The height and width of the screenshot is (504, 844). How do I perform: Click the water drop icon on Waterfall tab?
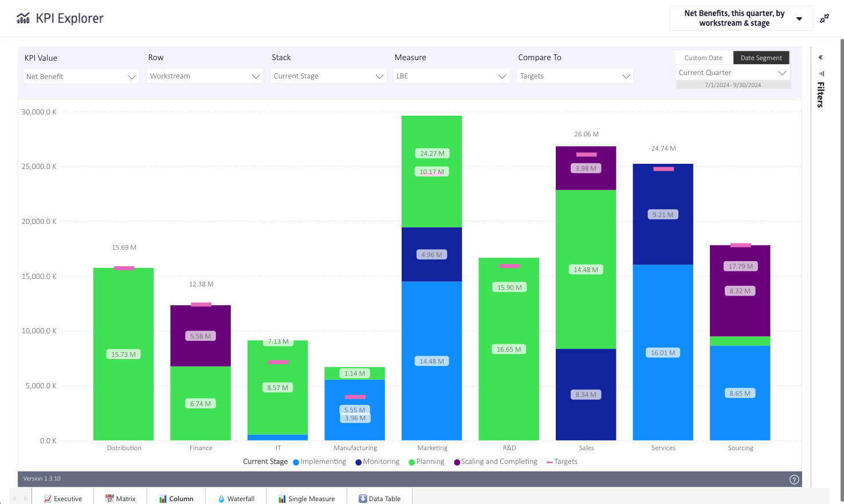pos(221,499)
